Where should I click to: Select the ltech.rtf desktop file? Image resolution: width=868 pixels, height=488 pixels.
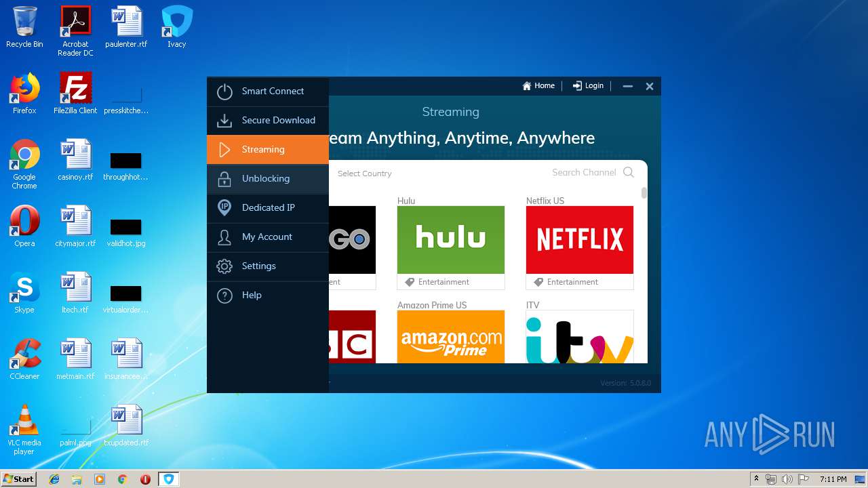click(x=75, y=293)
